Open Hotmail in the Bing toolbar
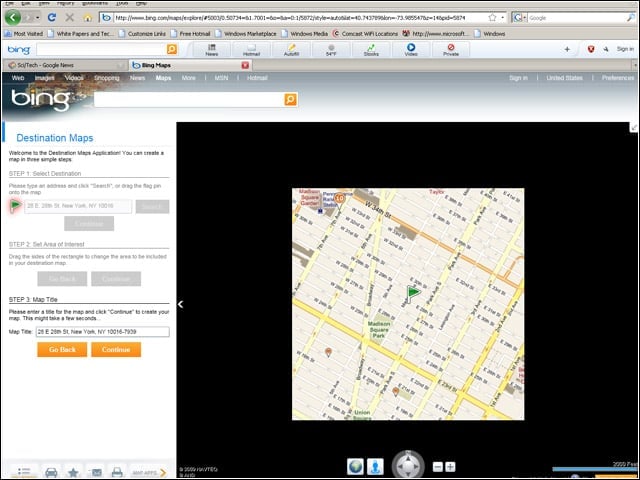 [251, 50]
